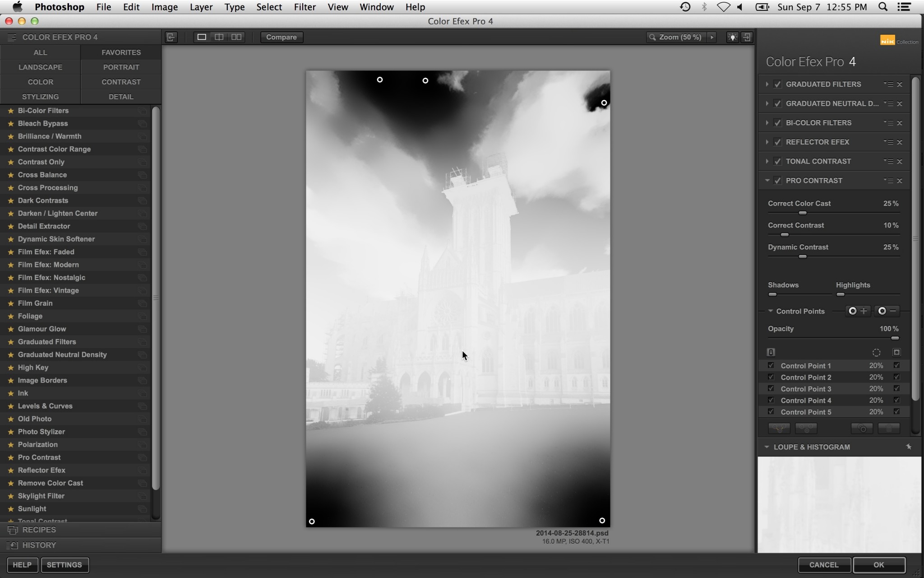Viewport: 924px width, 578px height.
Task: Toggle the show-all-selections column header
Action: (x=896, y=352)
